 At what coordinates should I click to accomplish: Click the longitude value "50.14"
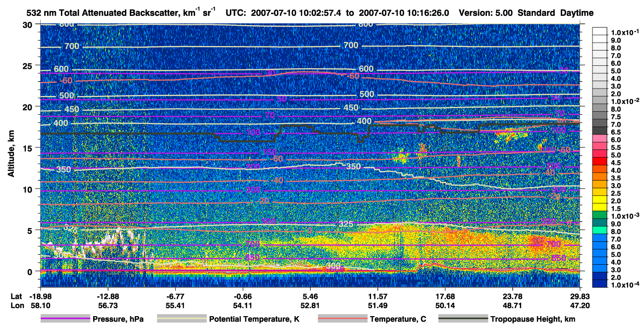pos(445,305)
